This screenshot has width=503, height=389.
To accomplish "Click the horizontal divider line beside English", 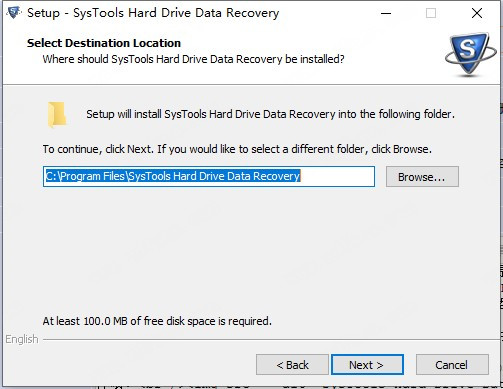I will point(271,340).
